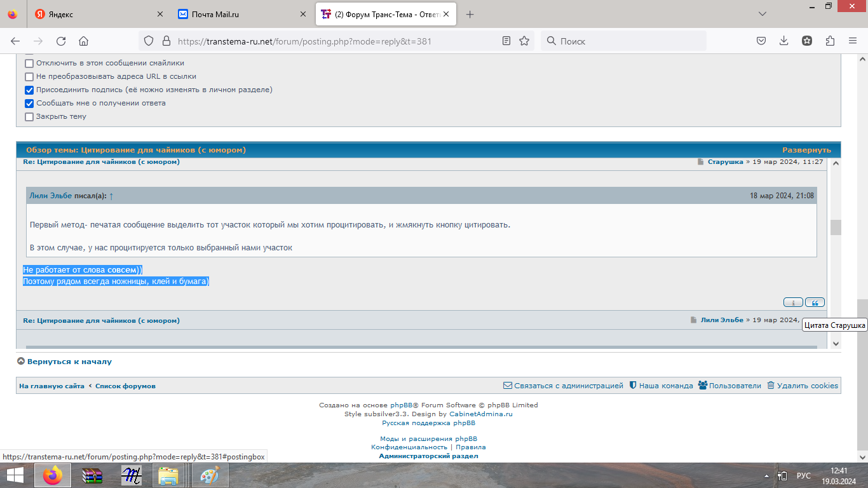Uncheck Сообщать мне о получении ответа
868x488 pixels.
click(x=29, y=104)
